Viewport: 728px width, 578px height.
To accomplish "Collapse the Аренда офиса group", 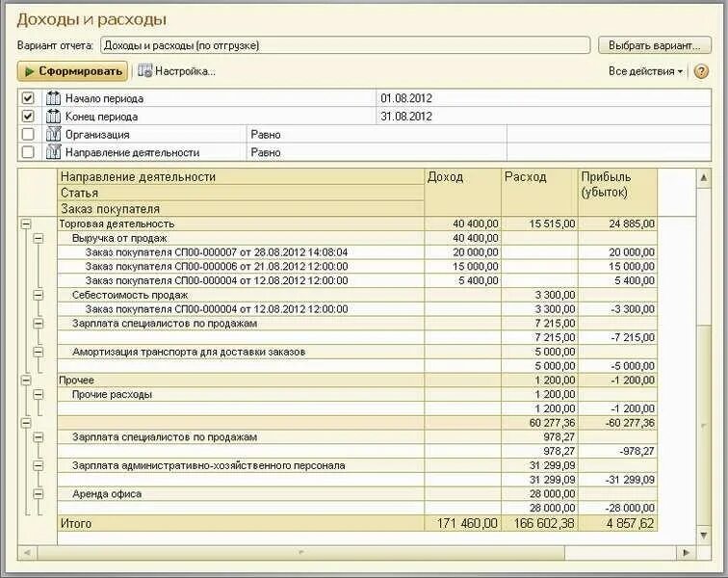I will 39,494.
